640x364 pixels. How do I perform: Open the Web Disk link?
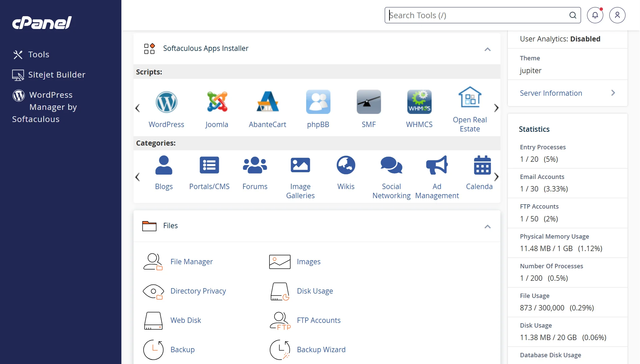186,321
